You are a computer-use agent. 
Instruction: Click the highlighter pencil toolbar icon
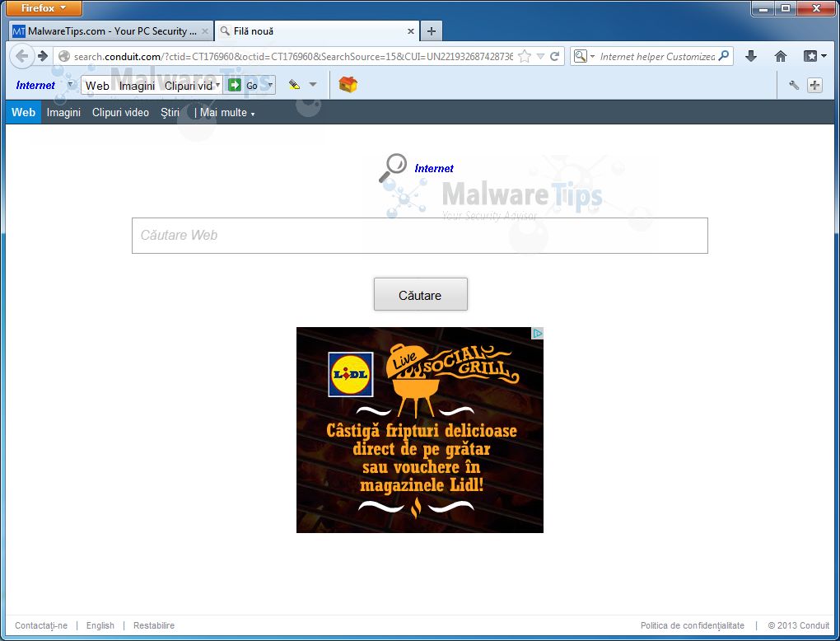point(294,85)
